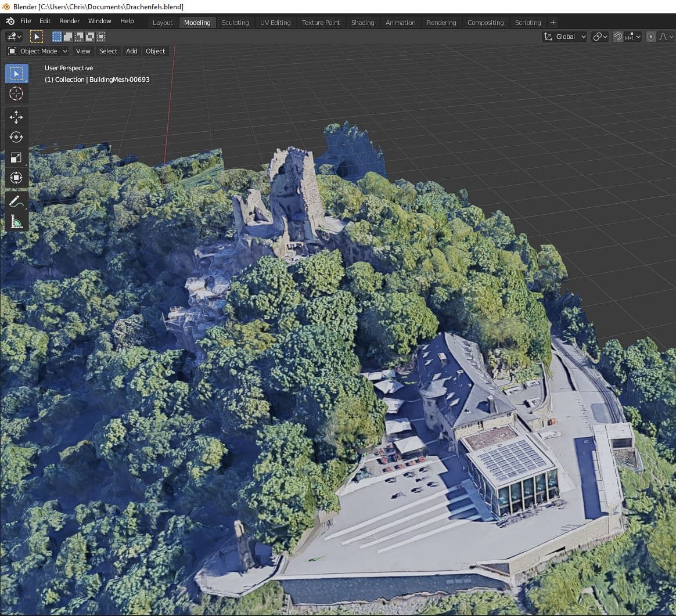Toggle proportional editing button
Screen dimensions: 676x616
651,37
